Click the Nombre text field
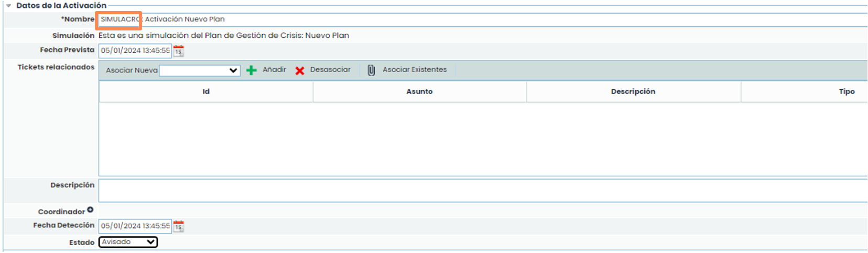This screenshot has width=868, height=253. pyautogui.click(x=367, y=19)
